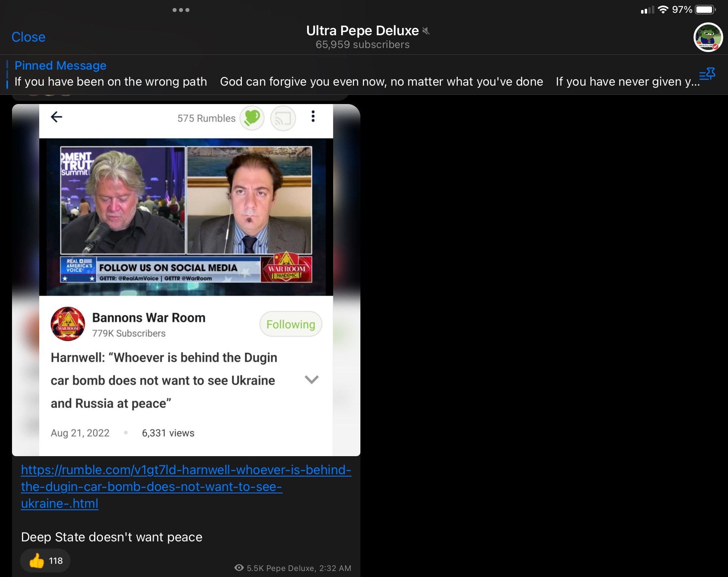Open Ultra Pepe Deluxe channel avatar
Viewport: 728px width, 577px height.
coord(708,37)
